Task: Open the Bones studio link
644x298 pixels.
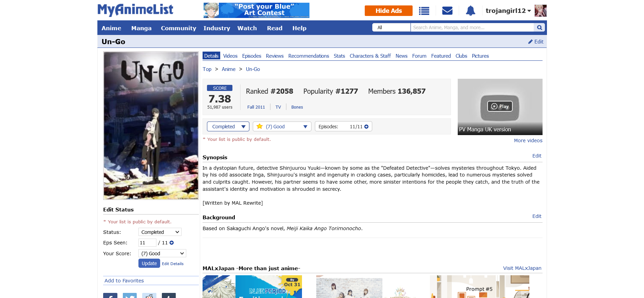Action: point(297,107)
